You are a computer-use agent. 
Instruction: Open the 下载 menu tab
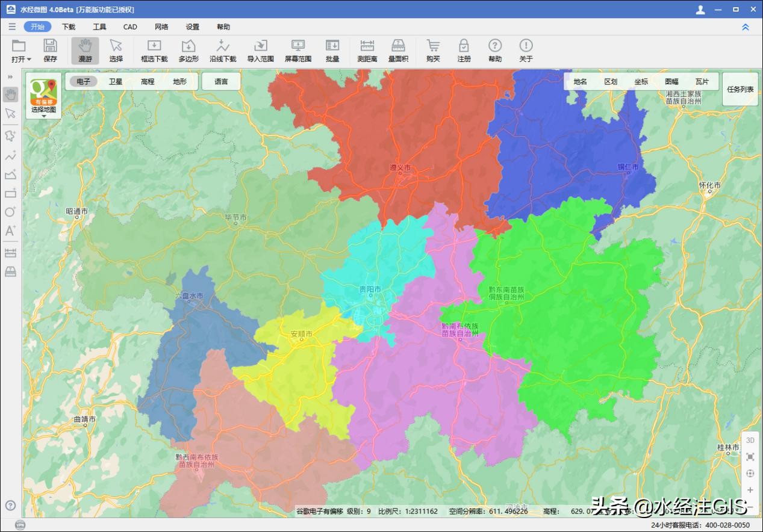[x=69, y=27]
